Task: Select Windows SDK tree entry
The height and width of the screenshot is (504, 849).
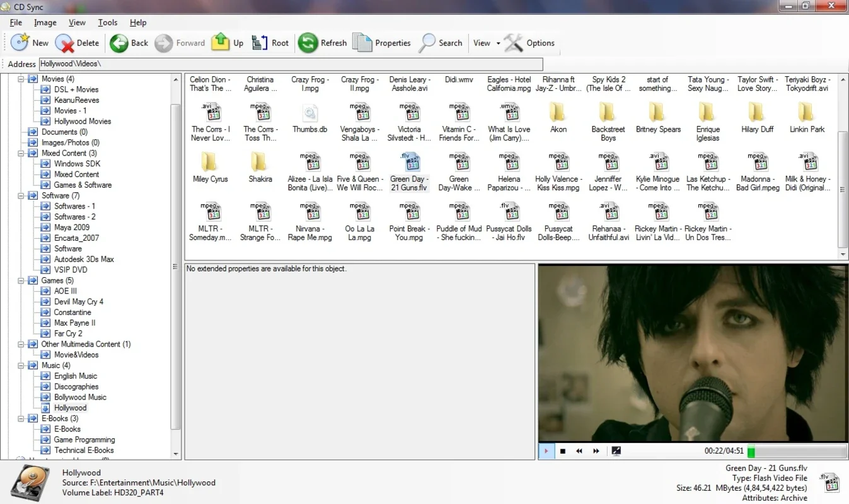Action: coord(77,164)
